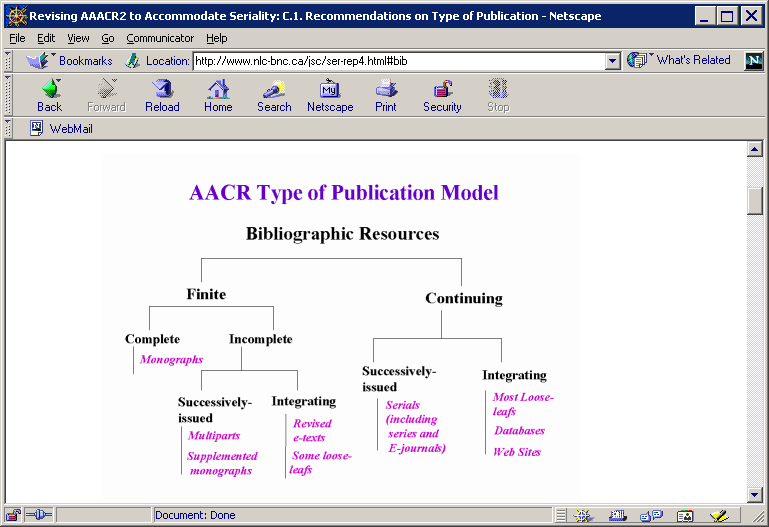The width and height of the screenshot is (769, 527).
Task: Open the Bookmarks icon
Action: click(38, 61)
